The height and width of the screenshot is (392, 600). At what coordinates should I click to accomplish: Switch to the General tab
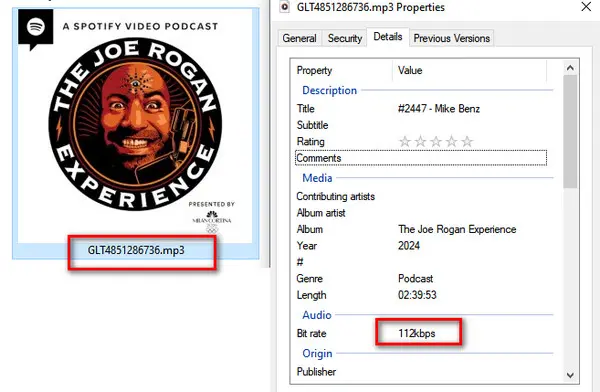pos(300,38)
